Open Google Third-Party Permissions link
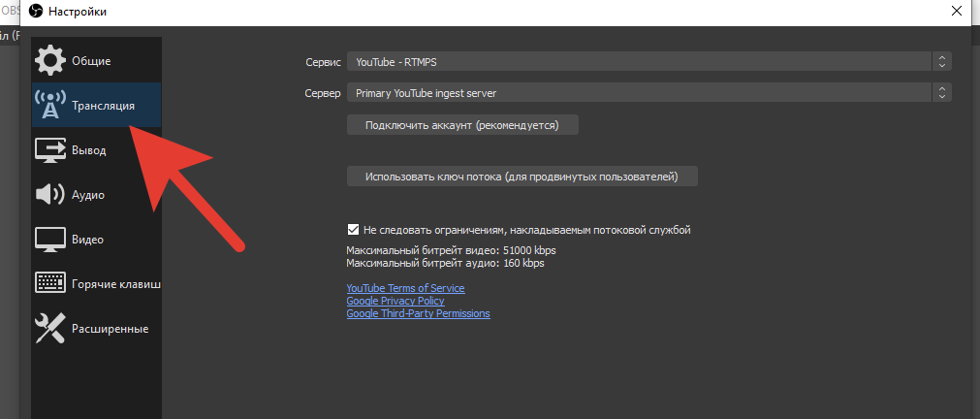The height and width of the screenshot is (419, 980). pos(418,313)
